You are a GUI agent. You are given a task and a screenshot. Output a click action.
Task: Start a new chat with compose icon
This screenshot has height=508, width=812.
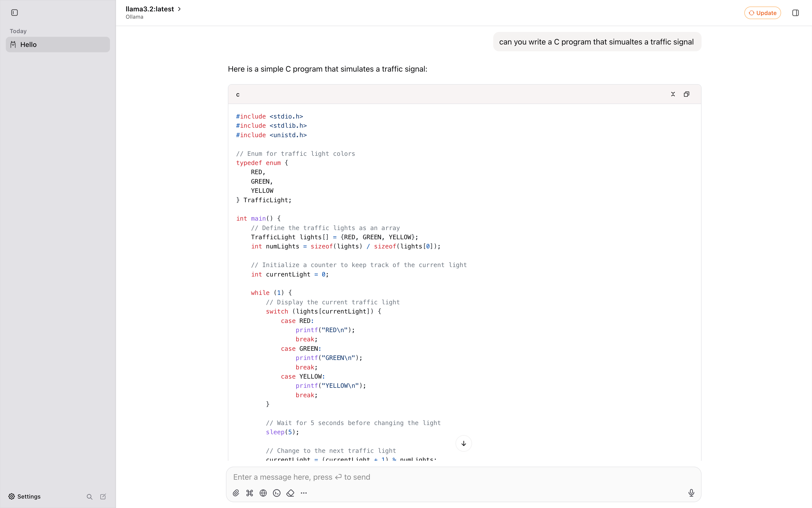pyautogui.click(x=103, y=497)
